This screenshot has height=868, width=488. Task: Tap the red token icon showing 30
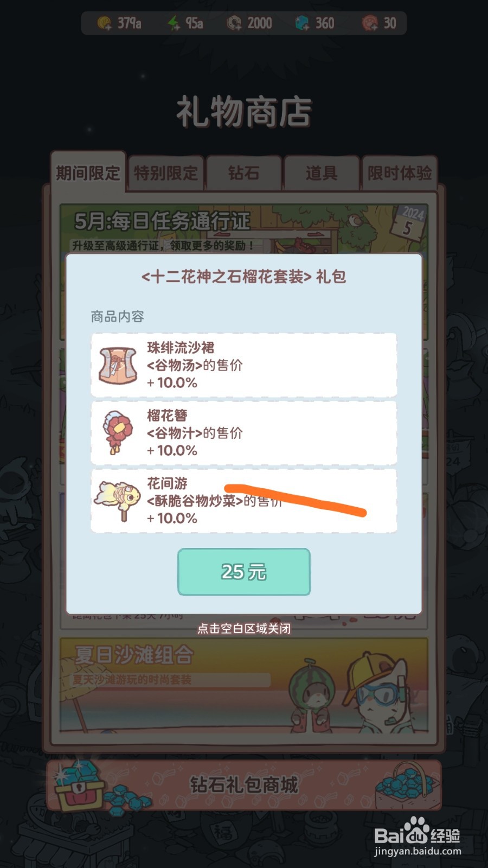[x=370, y=23]
